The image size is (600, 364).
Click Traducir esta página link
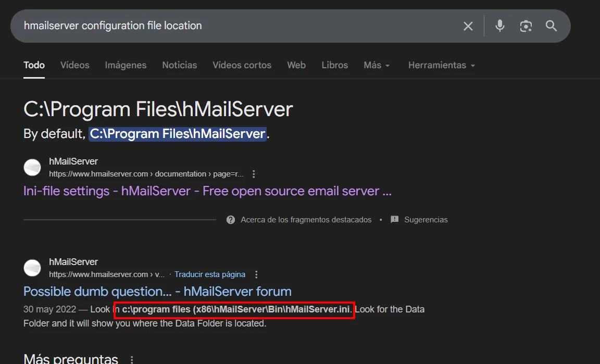coord(210,274)
